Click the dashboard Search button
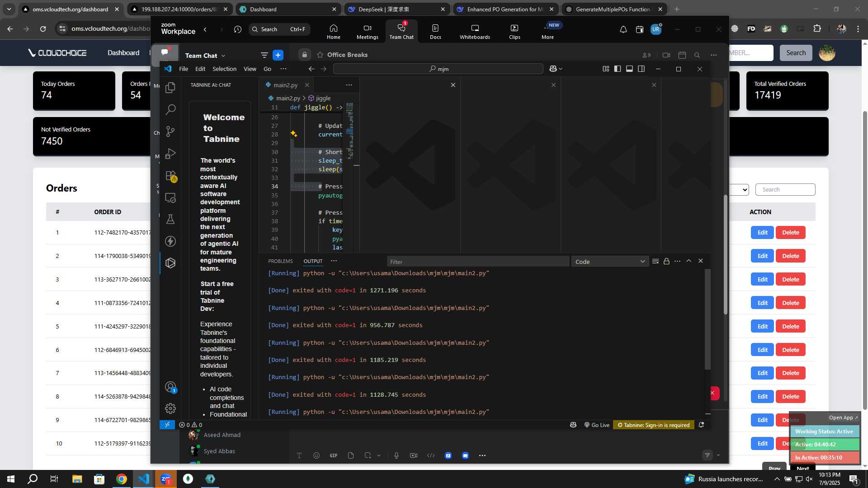Viewport: 868px width, 488px height. point(796,53)
